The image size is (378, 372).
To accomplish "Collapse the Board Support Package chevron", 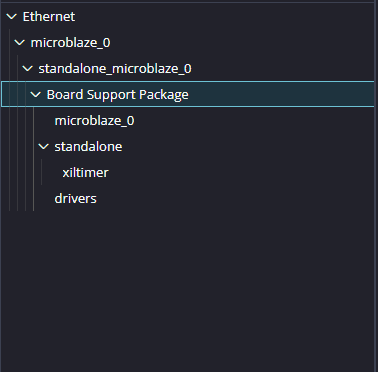I will [x=36, y=95].
